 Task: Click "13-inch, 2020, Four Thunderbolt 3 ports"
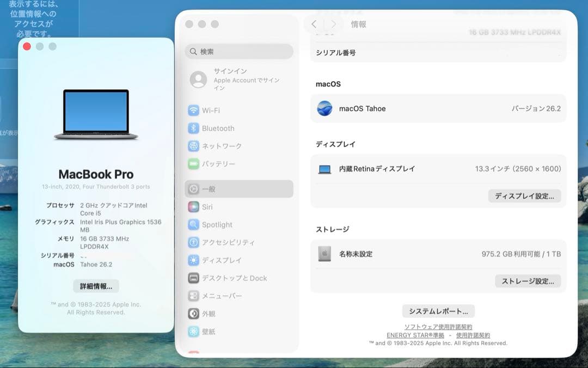click(96, 186)
